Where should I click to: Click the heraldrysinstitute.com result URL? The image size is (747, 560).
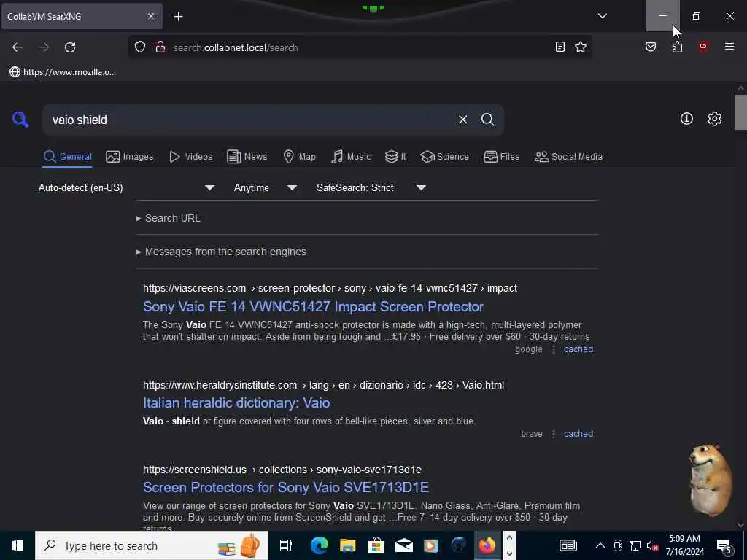point(323,385)
